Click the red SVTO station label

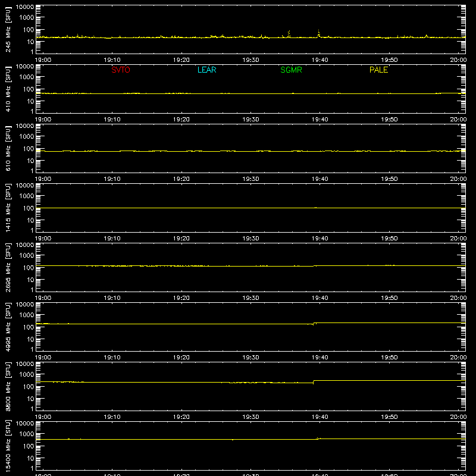tap(121, 70)
